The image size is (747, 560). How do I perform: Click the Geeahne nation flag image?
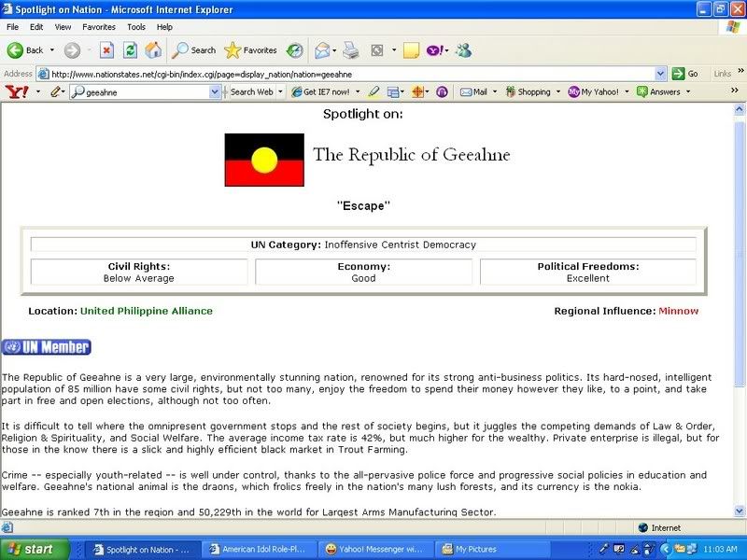coord(264,160)
